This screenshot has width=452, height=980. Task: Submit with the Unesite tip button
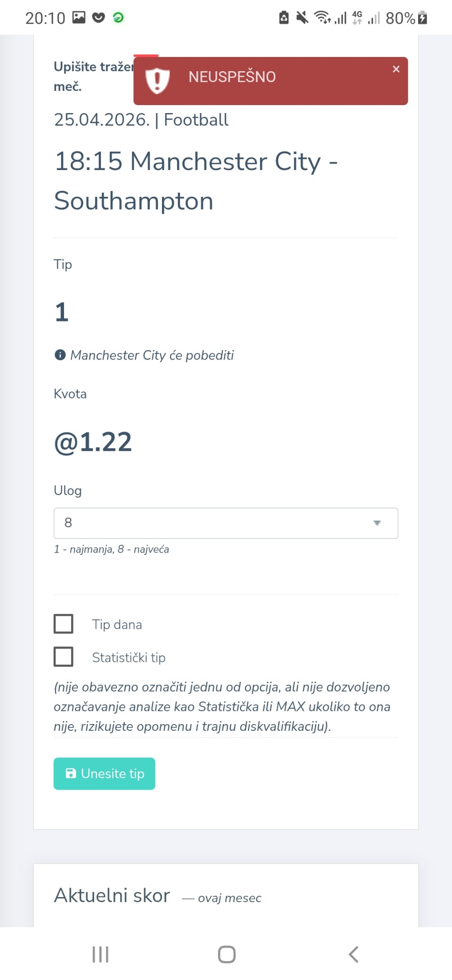[x=105, y=774]
